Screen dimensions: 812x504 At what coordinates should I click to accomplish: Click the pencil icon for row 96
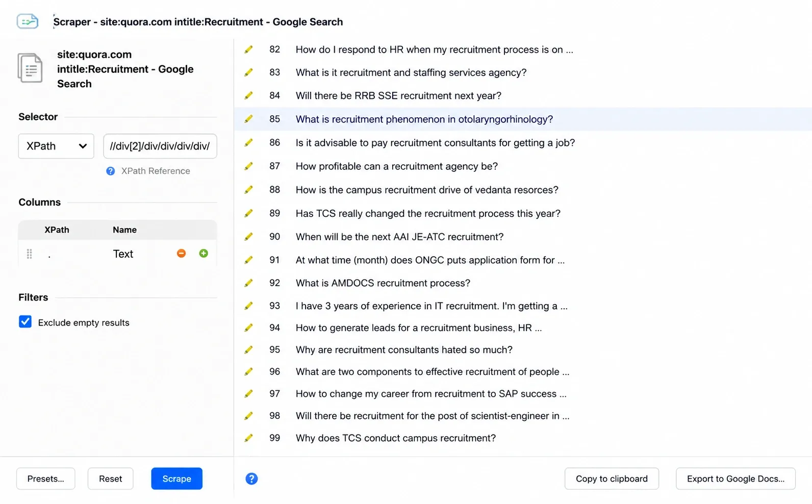[248, 372]
